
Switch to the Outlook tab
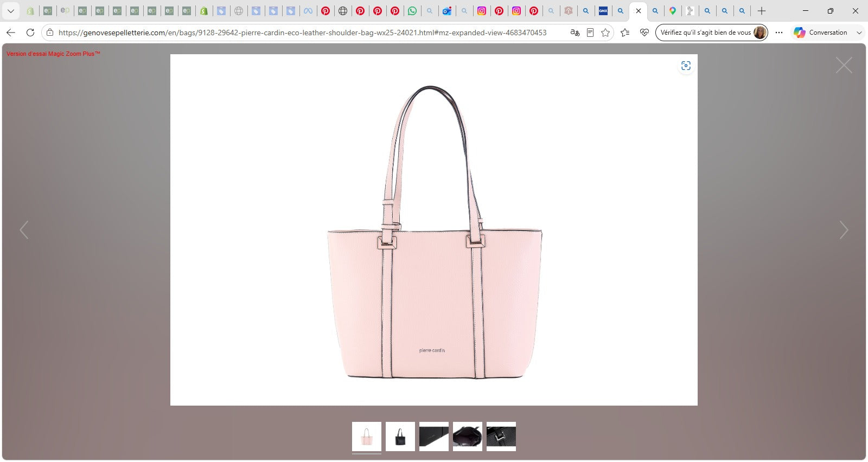coord(447,11)
